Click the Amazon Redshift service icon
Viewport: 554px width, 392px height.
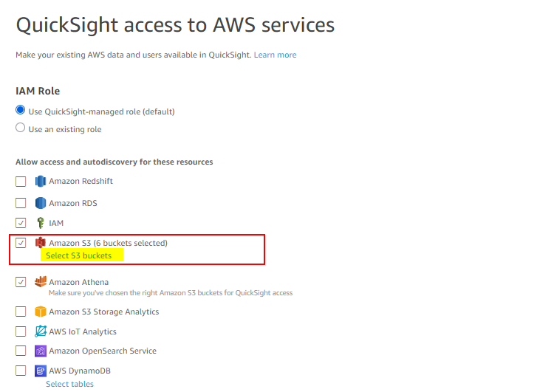click(x=41, y=181)
